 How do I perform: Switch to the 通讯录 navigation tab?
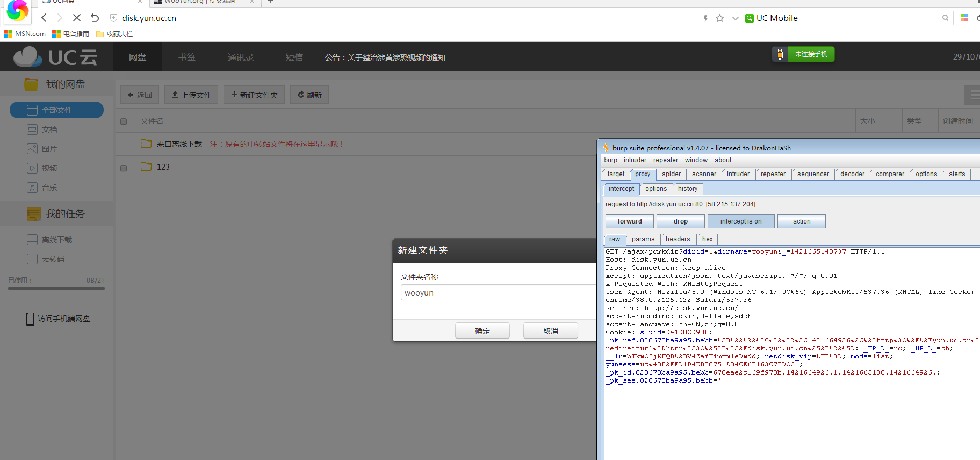(240, 57)
